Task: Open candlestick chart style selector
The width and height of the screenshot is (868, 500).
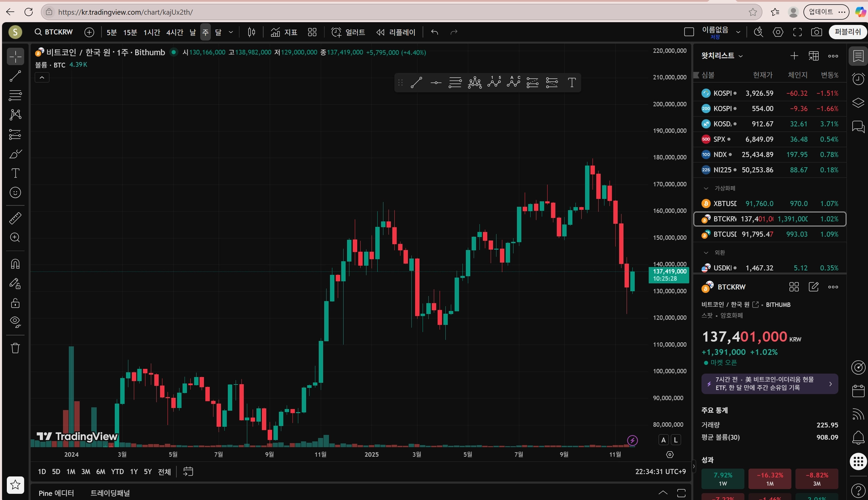Action: [252, 32]
